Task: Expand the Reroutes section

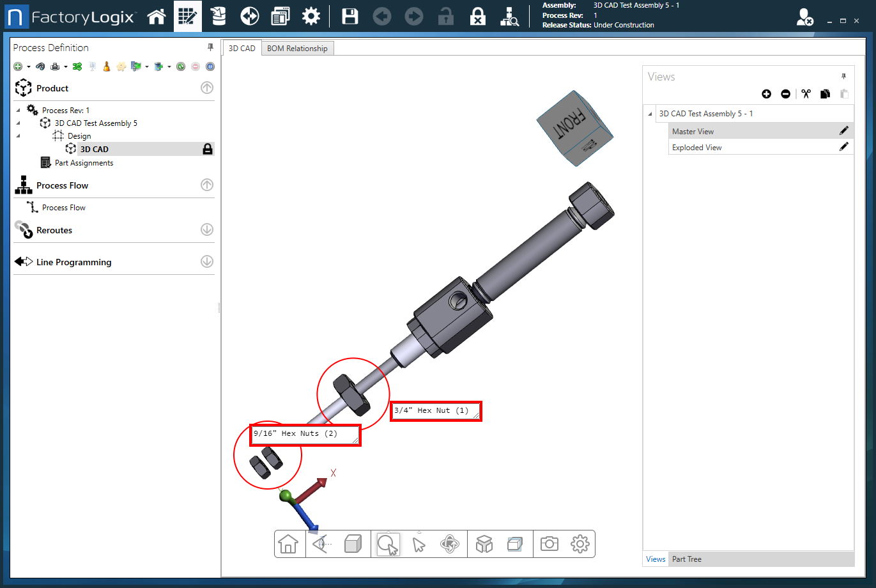Action: (207, 229)
